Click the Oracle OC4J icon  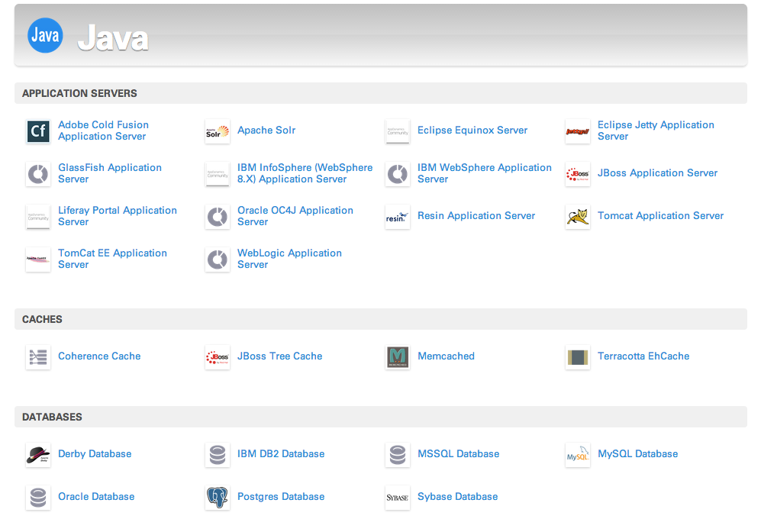click(218, 217)
